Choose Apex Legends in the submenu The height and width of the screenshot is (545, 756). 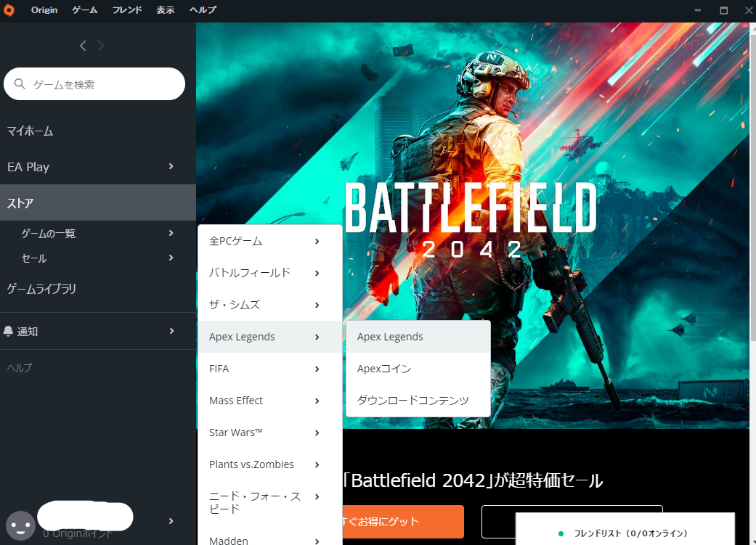coord(418,336)
